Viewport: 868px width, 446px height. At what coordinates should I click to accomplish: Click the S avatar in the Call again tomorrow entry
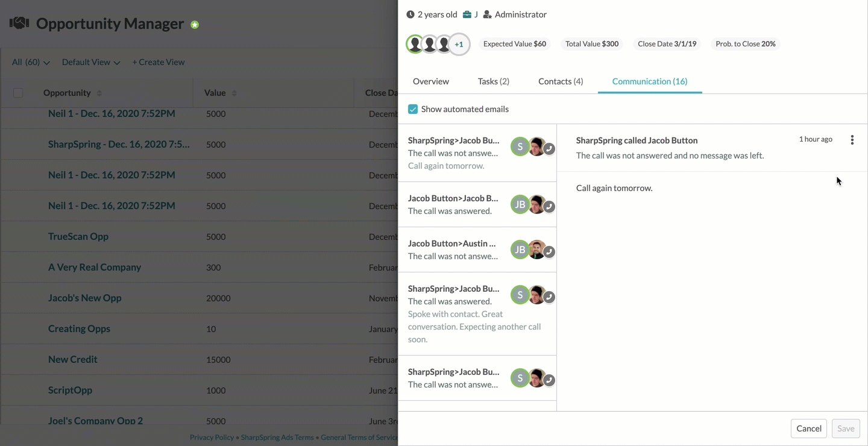tap(520, 146)
